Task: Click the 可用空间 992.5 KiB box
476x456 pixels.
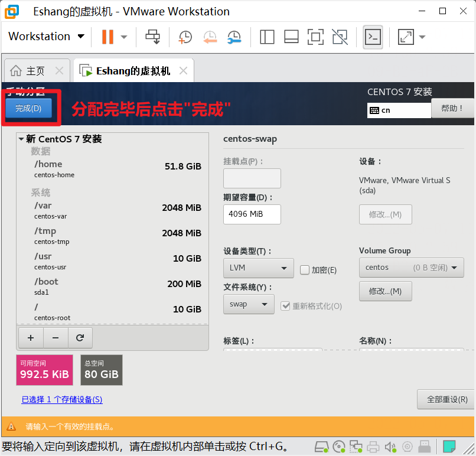Action: point(45,370)
